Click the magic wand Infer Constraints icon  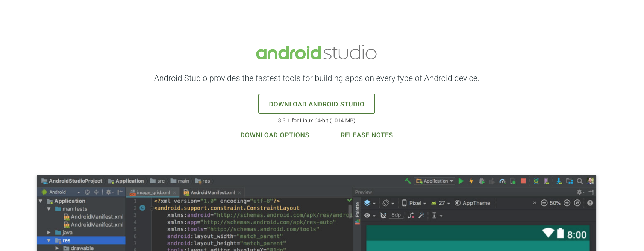421,215
